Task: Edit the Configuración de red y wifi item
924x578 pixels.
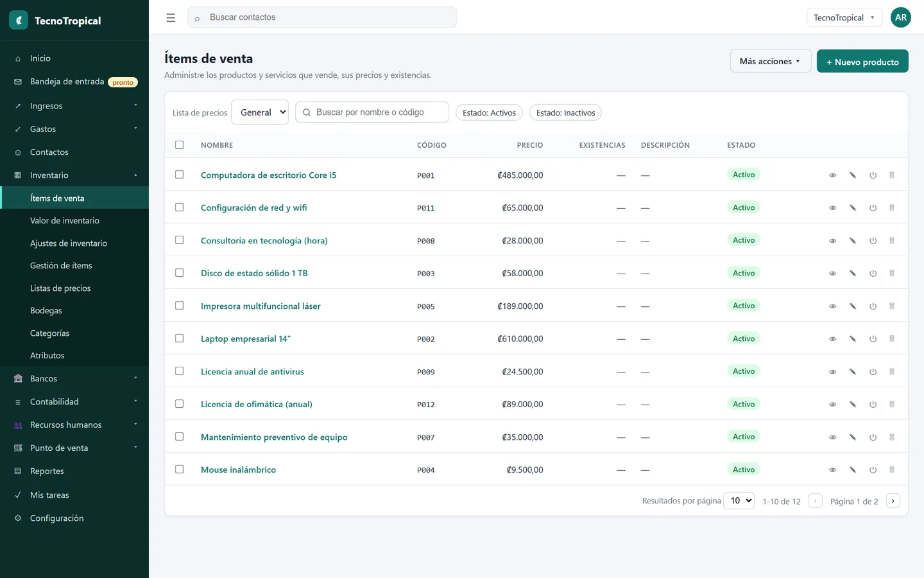Action: click(x=853, y=208)
